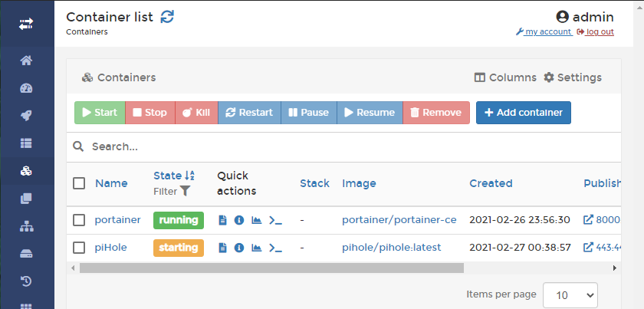This screenshot has height=309, width=644.
Task: Open the Dashboard gauge icon in sidebar
Action: 26,88
